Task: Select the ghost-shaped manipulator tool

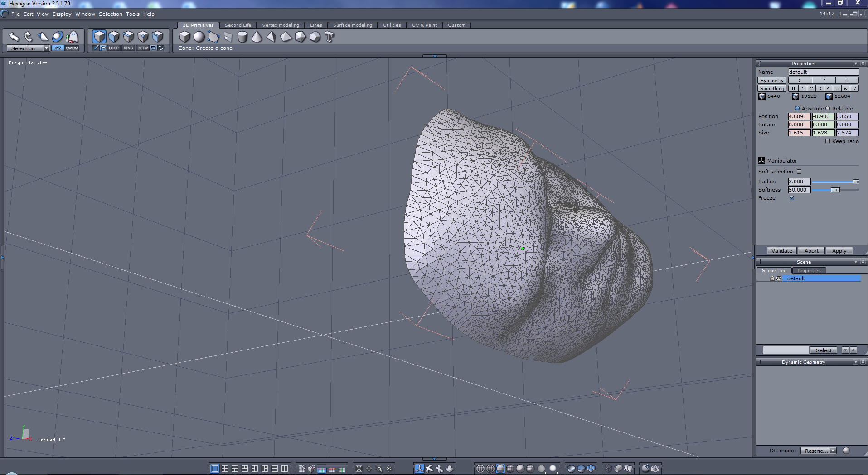Action: (x=72, y=37)
